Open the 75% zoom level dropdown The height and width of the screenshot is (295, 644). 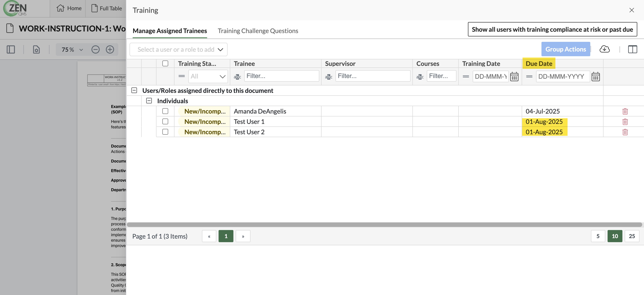[72, 49]
